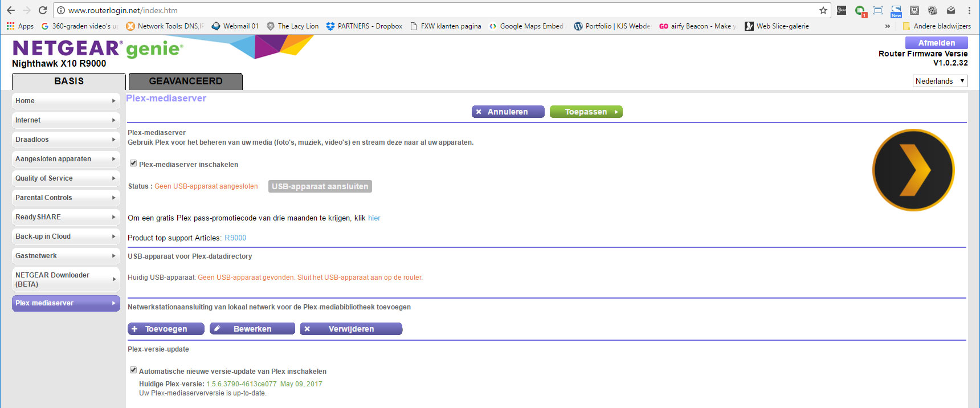Expand the Aangesloten apparaten arrow
980x408 pixels.
pos(114,159)
